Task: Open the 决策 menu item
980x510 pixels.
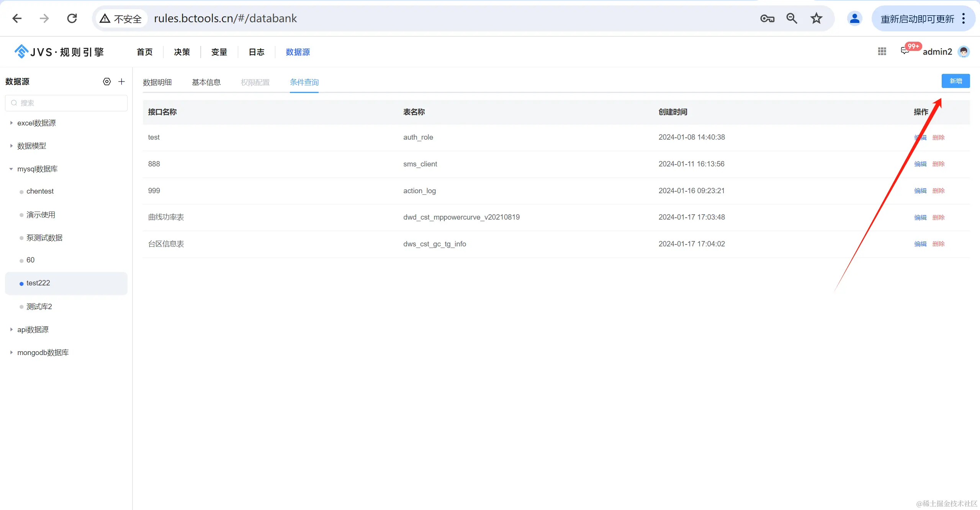Action: tap(182, 52)
